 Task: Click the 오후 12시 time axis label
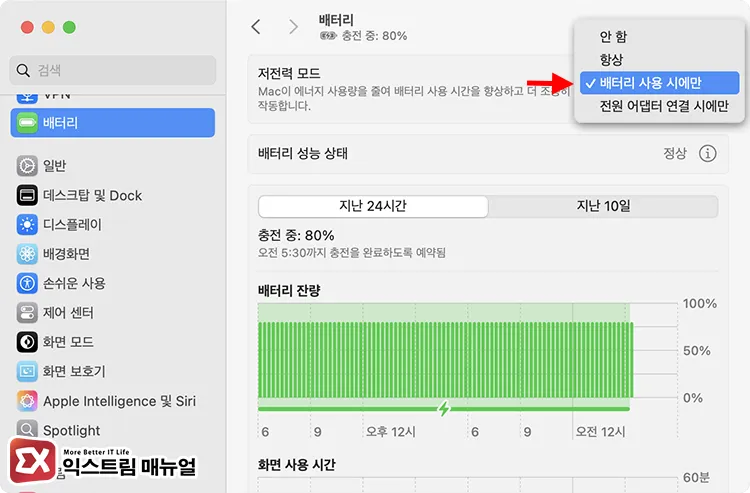(391, 432)
